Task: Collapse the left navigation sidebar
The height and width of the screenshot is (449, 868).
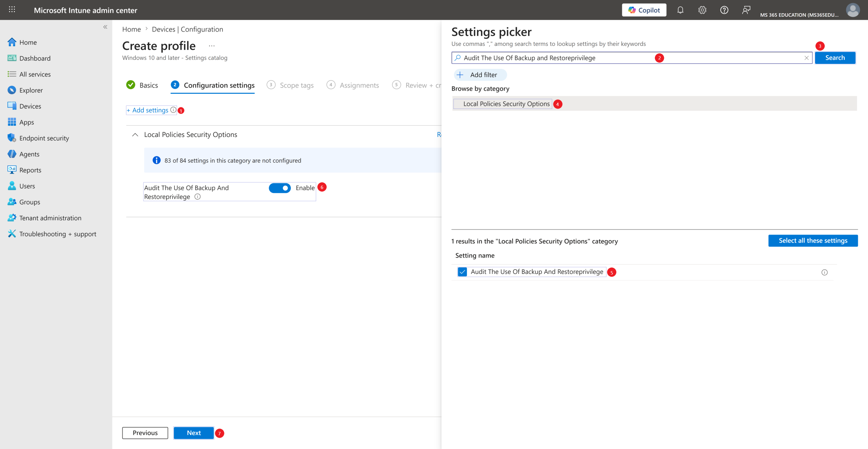Action: point(105,27)
